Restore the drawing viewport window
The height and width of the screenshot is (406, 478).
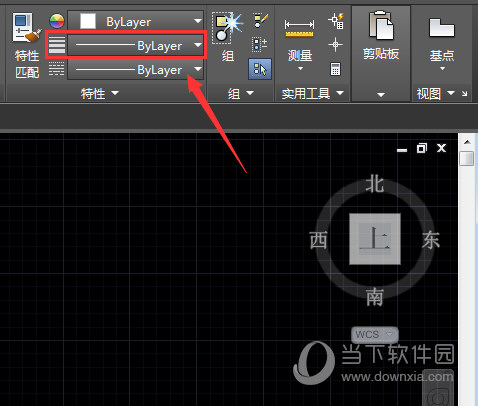pyautogui.click(x=422, y=148)
